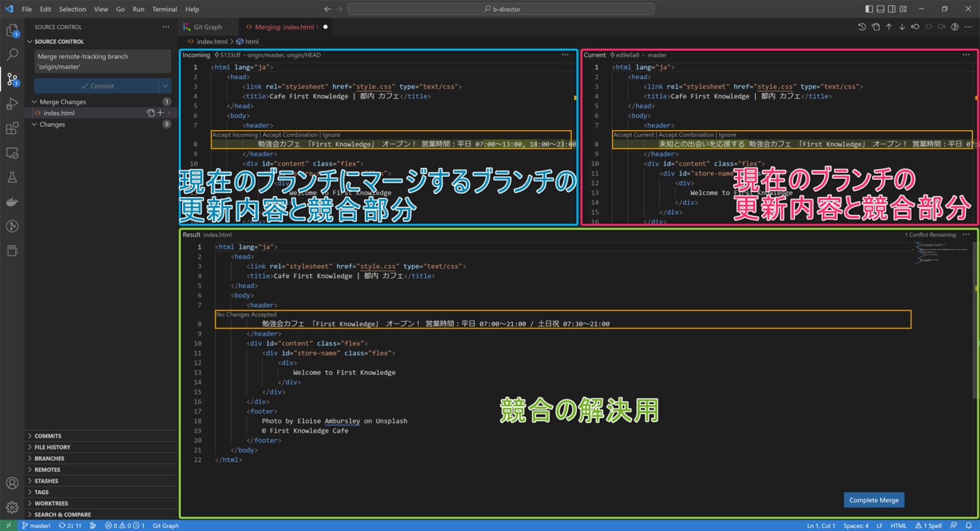This screenshot has width=980, height=531.
Task: Expand the STASHES section
Action: pyautogui.click(x=46, y=481)
